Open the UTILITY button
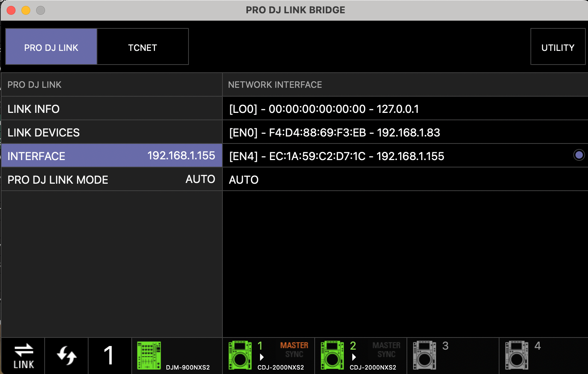 tap(557, 47)
